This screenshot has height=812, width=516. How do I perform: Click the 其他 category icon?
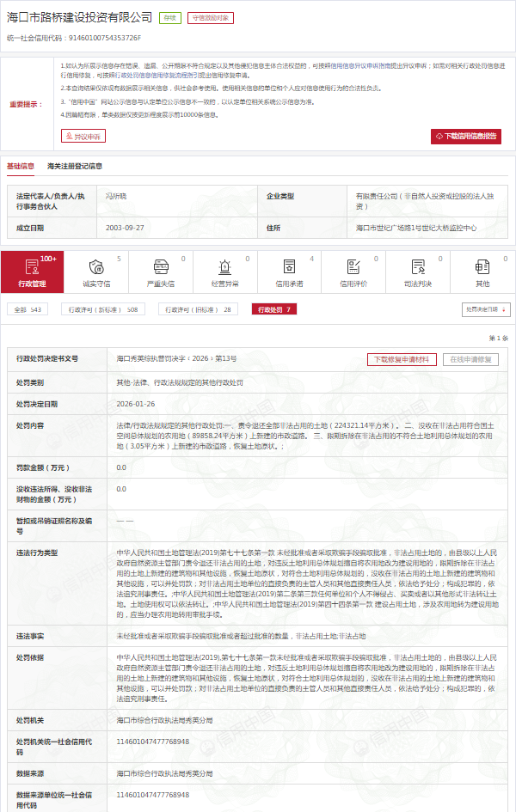tap(482, 266)
